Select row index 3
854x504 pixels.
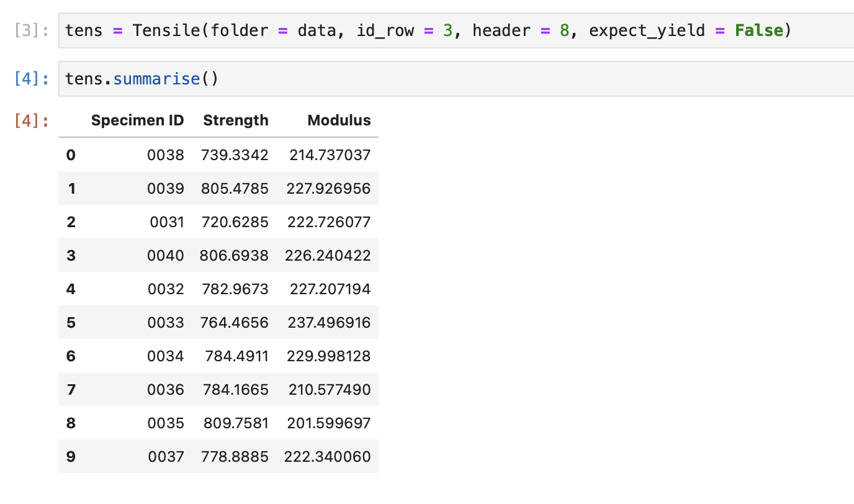click(x=71, y=255)
